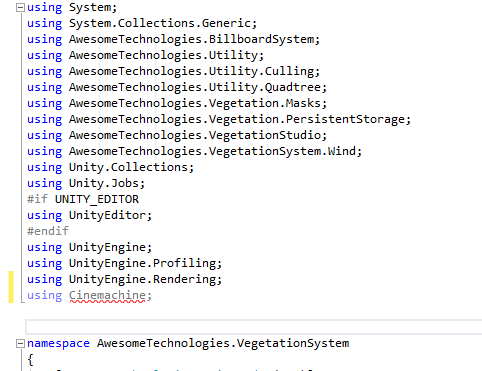Click UnityEngine.Profiling using statement
Screen dimensions: 482x371
124,263
